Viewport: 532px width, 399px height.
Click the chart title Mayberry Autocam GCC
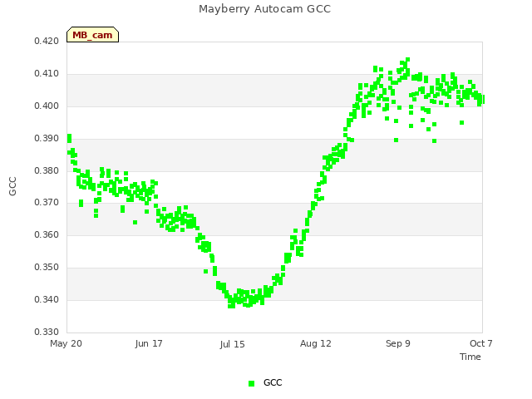264,9
